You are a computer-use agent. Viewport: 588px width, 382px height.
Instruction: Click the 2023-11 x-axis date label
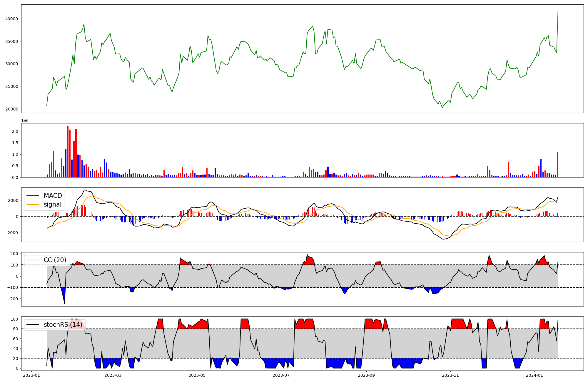click(450, 375)
